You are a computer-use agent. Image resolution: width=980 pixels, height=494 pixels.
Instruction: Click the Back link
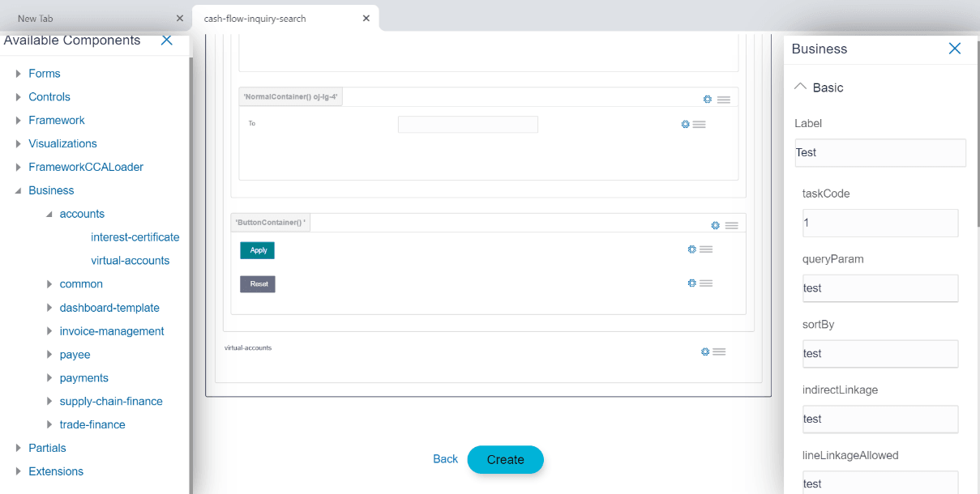pos(446,459)
